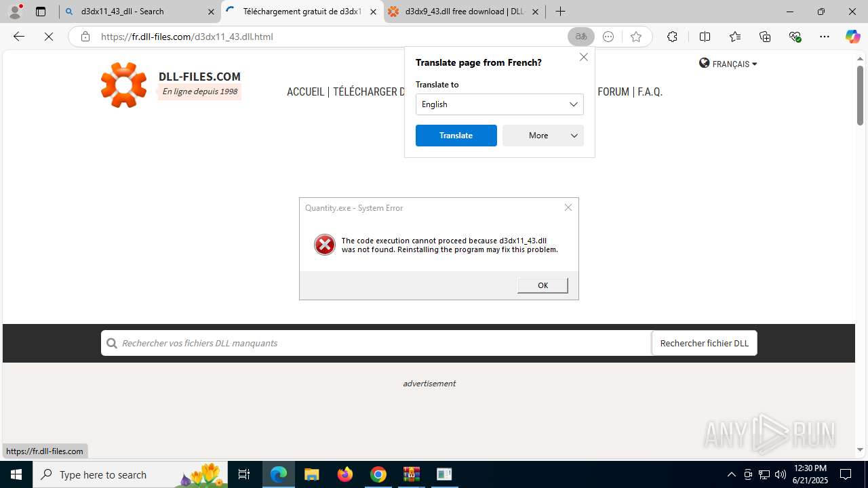Click the magnifier icon in search field

(x=112, y=344)
